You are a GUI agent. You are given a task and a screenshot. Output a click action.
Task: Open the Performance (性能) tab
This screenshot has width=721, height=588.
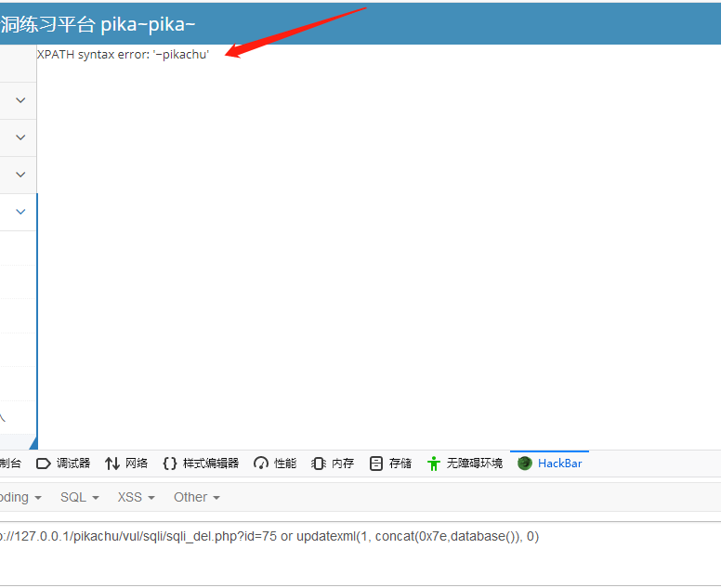(x=275, y=463)
